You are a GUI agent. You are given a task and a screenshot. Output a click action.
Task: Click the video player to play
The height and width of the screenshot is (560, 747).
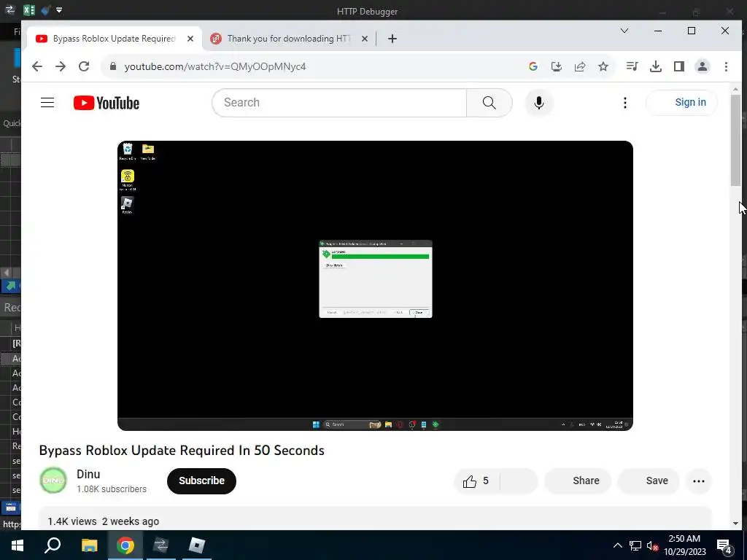coord(376,286)
